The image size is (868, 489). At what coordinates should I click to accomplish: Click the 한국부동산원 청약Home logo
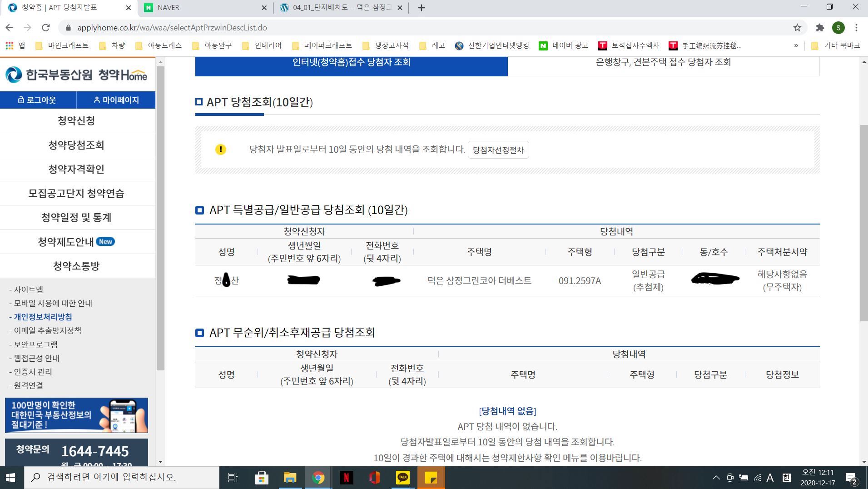pos(76,75)
